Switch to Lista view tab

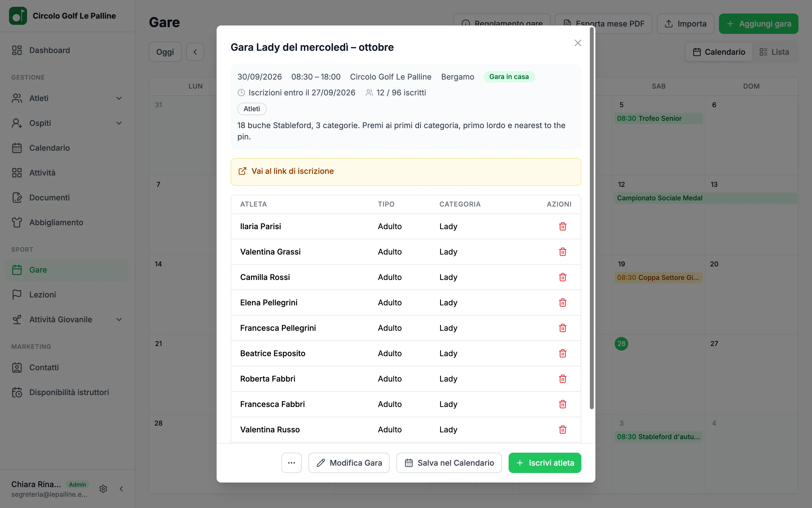(775, 52)
